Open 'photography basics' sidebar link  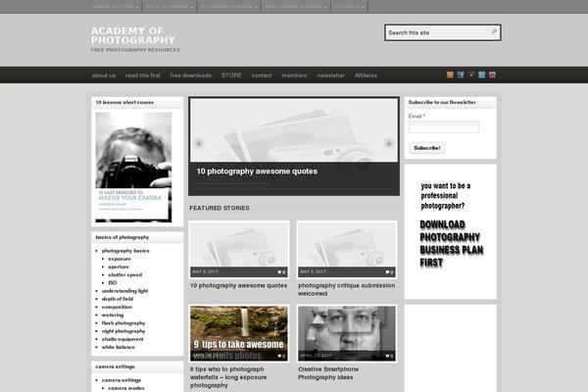coord(125,251)
